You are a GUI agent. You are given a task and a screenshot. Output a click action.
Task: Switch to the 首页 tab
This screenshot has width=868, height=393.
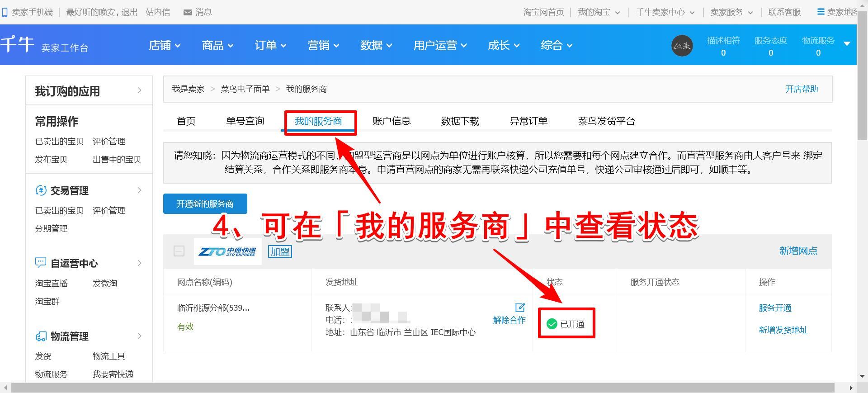[186, 121]
